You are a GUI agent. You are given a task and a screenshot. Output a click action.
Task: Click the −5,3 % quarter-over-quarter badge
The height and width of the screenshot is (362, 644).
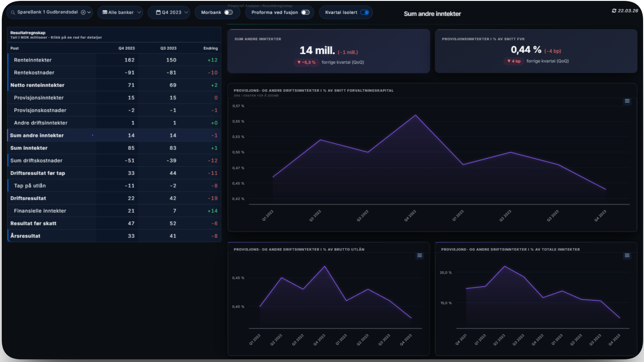point(306,62)
